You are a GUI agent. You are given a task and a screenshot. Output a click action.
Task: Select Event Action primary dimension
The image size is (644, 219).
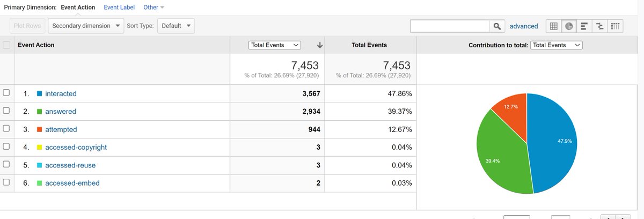pyautogui.click(x=78, y=8)
